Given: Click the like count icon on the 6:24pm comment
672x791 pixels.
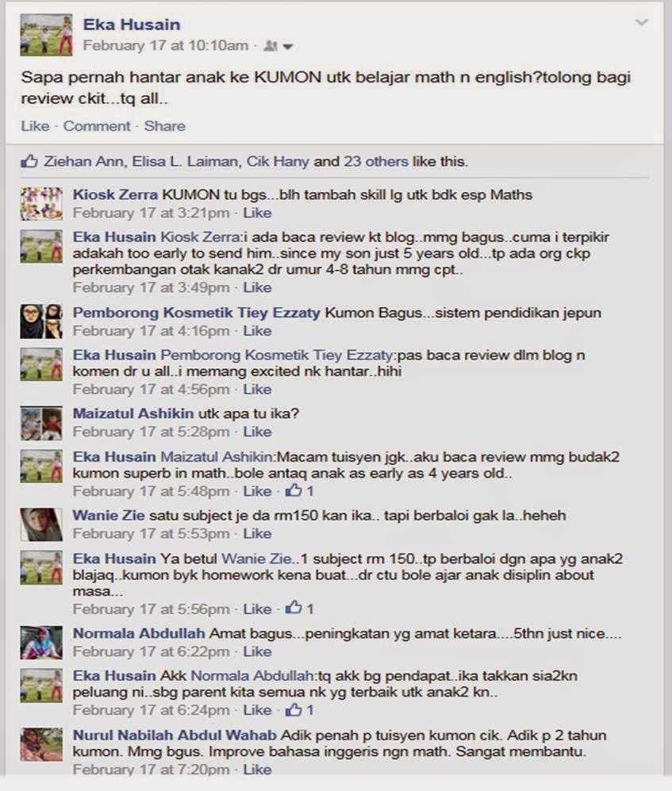Looking at the screenshot, I should [294, 709].
